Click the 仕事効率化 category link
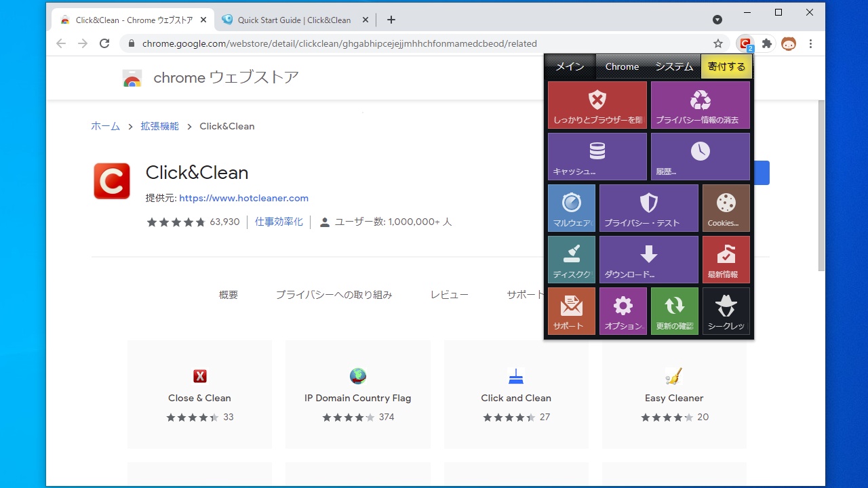The image size is (868, 488). [279, 222]
